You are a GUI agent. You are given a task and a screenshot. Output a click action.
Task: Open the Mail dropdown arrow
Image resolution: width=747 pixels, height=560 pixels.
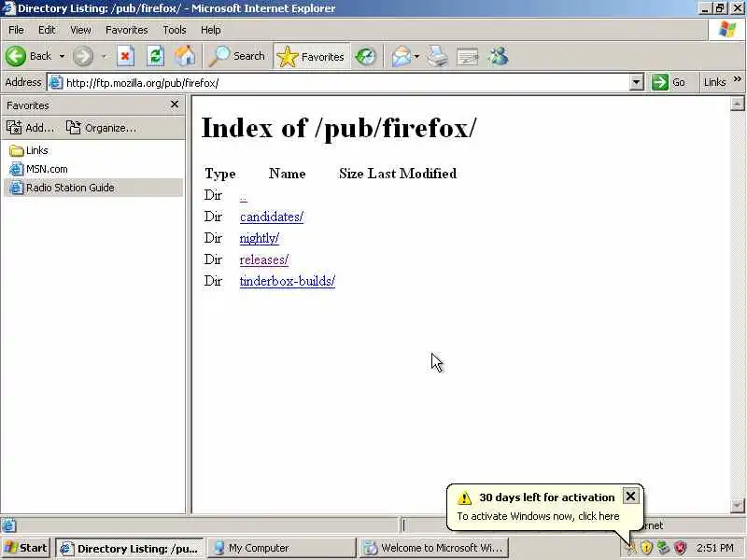click(416, 56)
